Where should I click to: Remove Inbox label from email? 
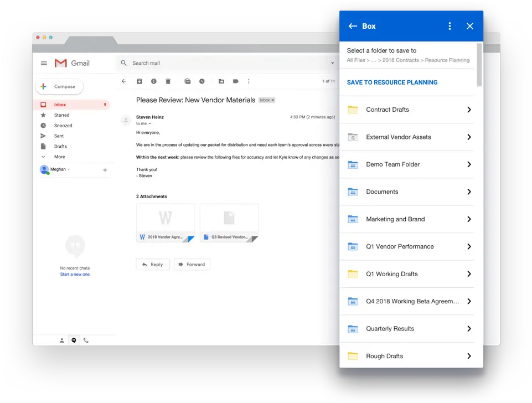pos(272,100)
